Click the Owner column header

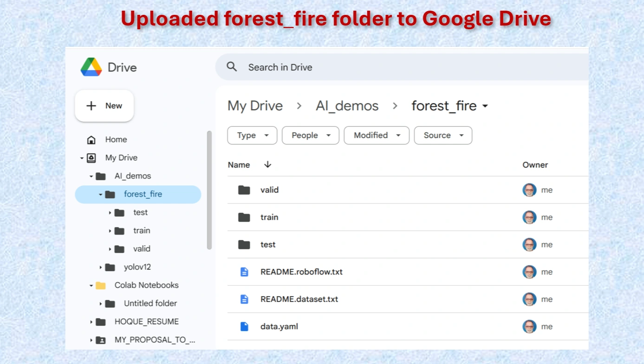coord(535,165)
